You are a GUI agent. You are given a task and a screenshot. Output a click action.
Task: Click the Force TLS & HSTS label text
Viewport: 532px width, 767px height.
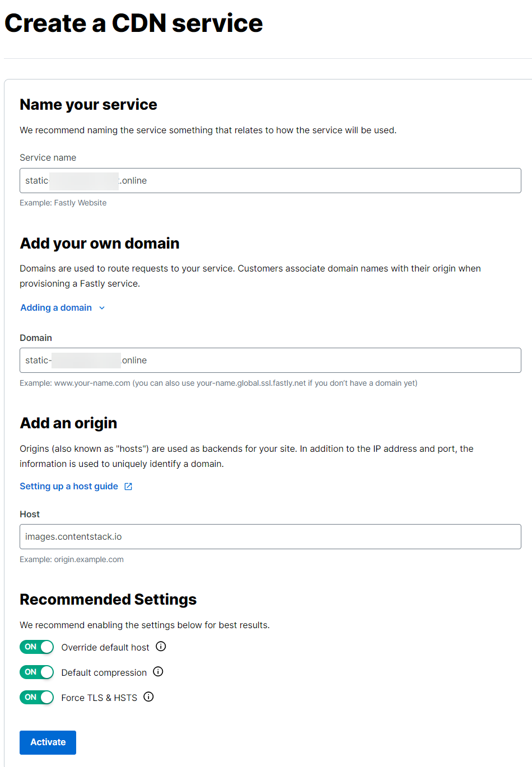[99, 698]
